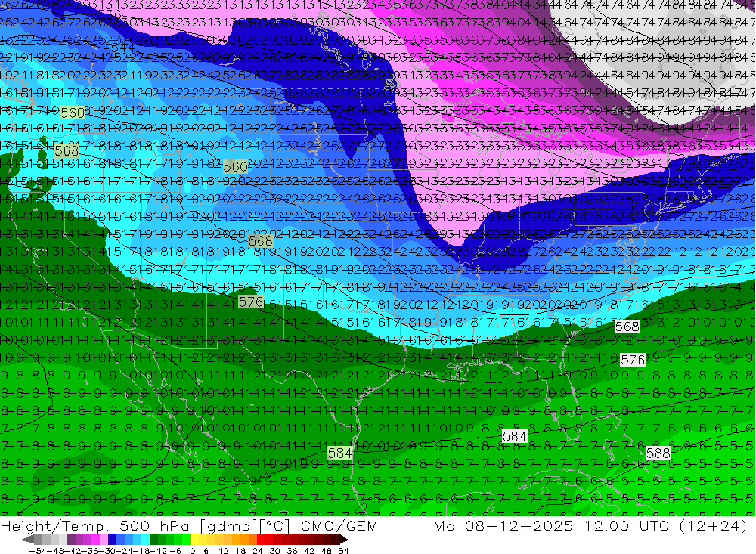Click the white-boxed 576 contour label

(x=633, y=360)
